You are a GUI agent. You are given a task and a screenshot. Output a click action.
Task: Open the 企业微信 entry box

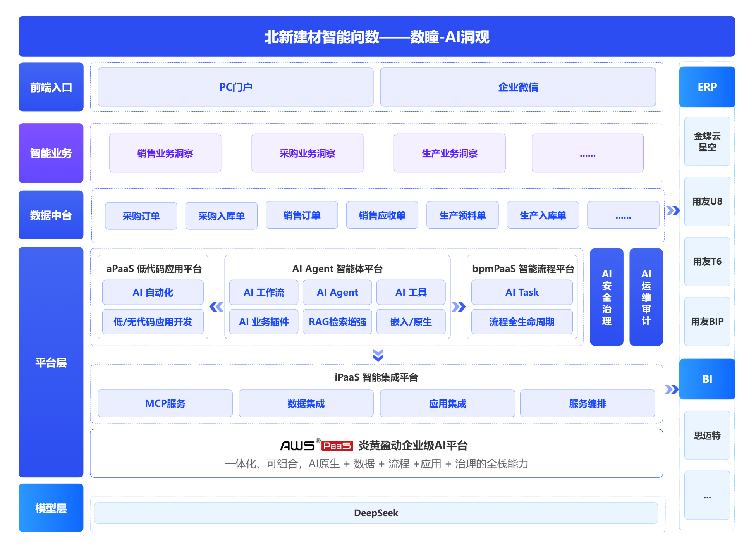click(518, 87)
